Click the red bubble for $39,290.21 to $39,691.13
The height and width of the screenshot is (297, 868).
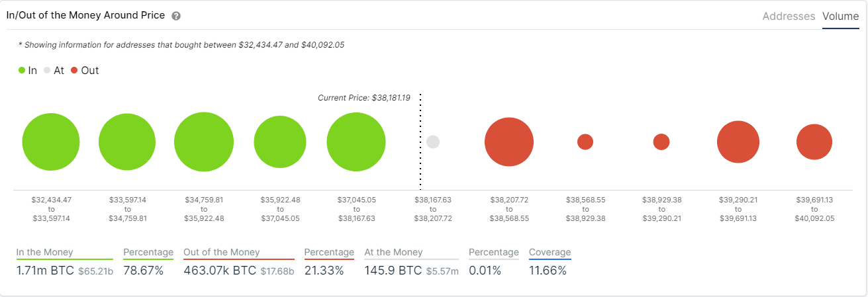point(738,142)
